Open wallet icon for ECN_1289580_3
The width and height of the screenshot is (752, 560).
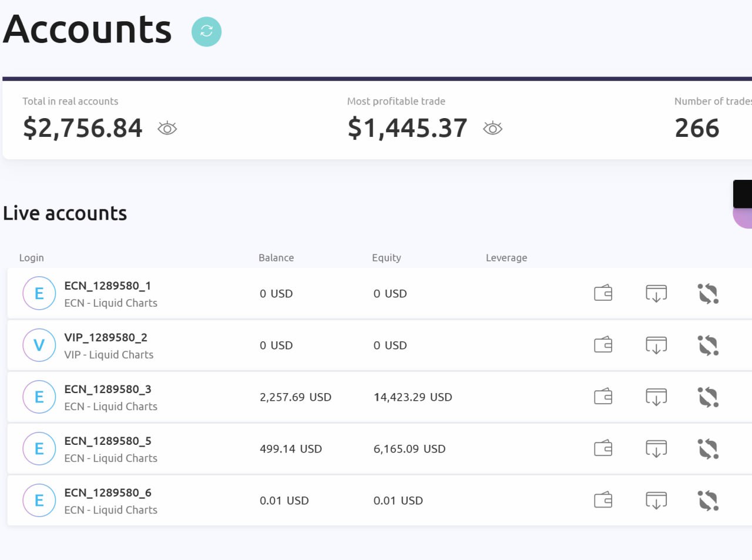(x=603, y=396)
